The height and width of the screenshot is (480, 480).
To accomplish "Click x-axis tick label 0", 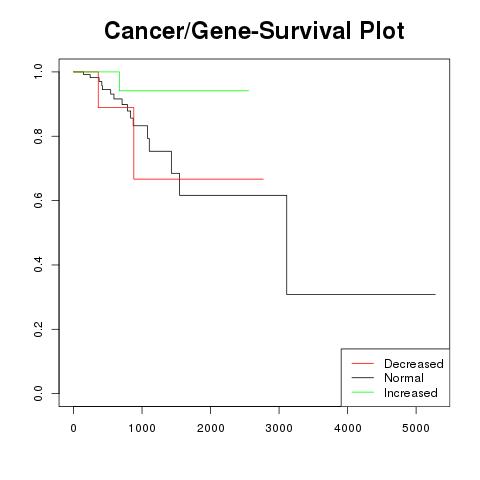I will [73, 428].
